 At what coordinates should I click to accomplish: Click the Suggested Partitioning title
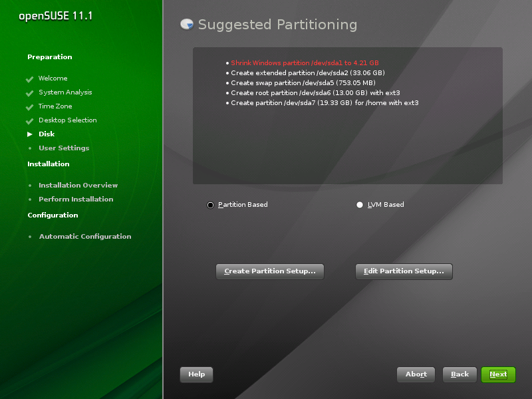(277, 25)
